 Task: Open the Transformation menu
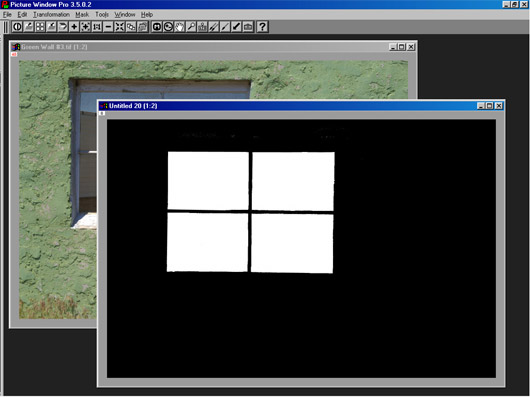[x=51, y=15]
